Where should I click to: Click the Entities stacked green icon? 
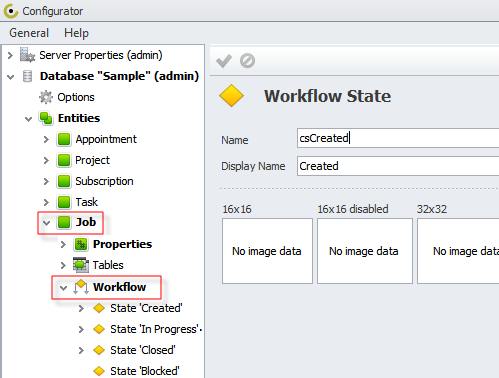coord(46,118)
